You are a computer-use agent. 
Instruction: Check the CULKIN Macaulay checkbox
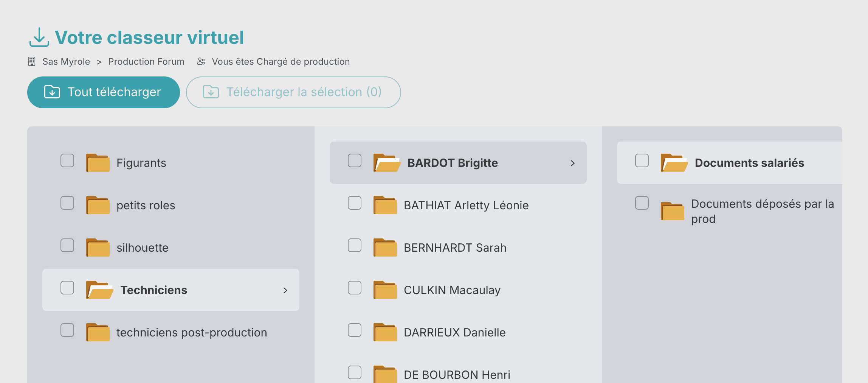(x=355, y=288)
